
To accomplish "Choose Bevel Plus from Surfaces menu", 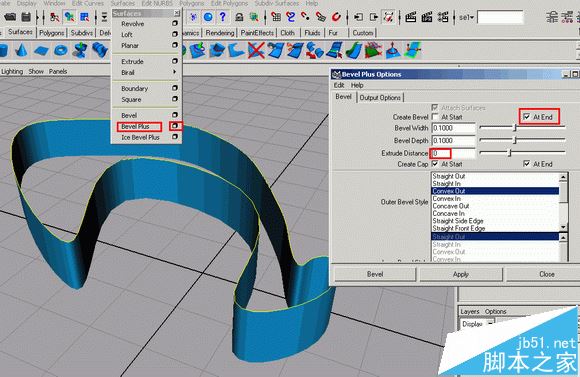I will coord(135,127).
